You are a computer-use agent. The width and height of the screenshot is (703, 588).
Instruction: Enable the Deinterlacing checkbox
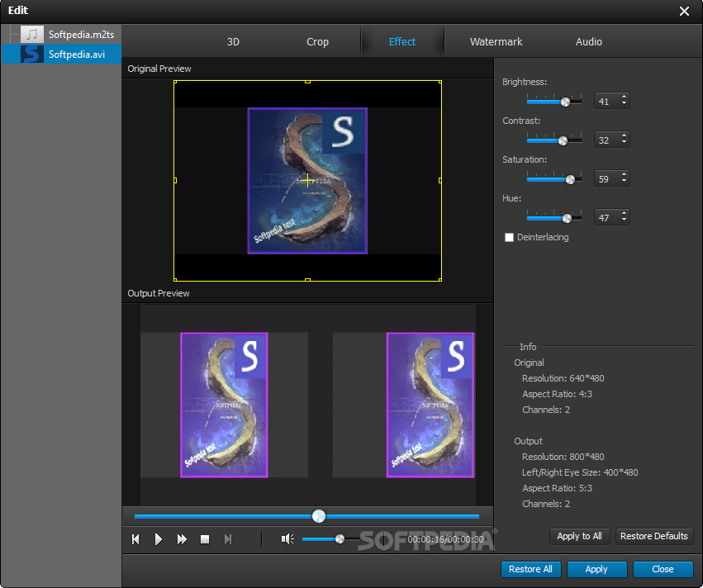click(x=509, y=237)
